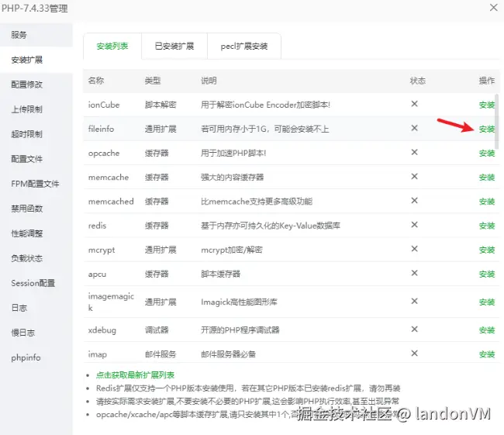This screenshot has height=435, width=504.
Task: Click the imagemagick status X icon
Action: point(415,301)
